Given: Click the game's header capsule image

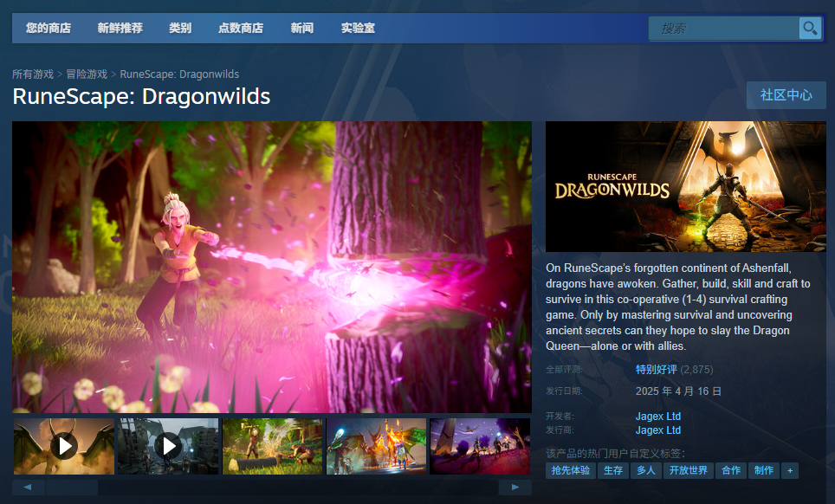Looking at the screenshot, I should click(685, 187).
